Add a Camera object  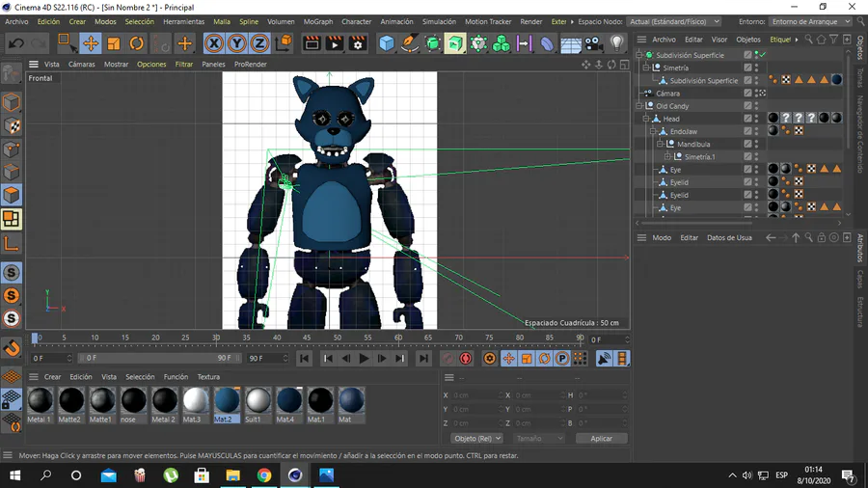click(x=593, y=43)
